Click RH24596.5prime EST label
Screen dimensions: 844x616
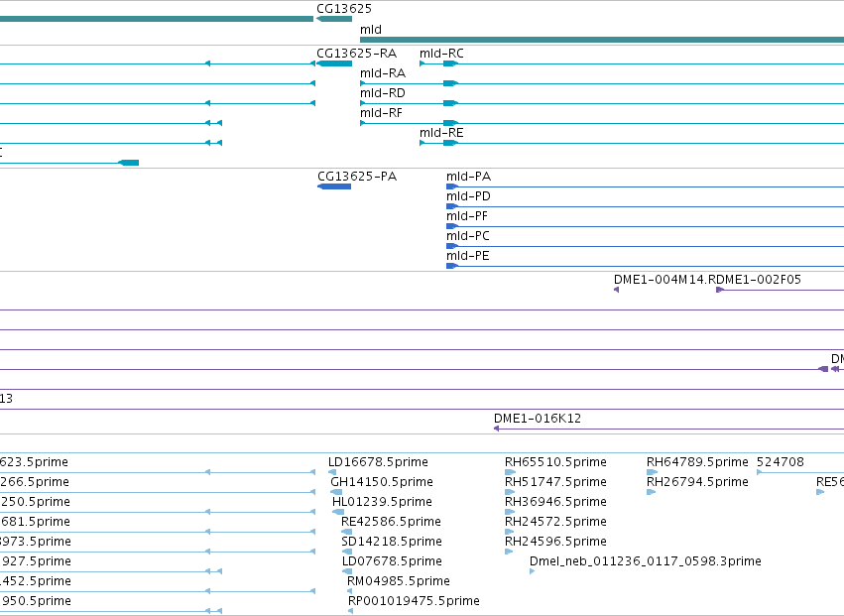555,542
